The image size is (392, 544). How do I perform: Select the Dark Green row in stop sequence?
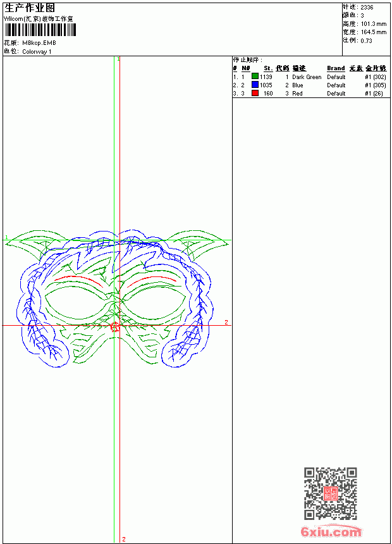(309, 77)
